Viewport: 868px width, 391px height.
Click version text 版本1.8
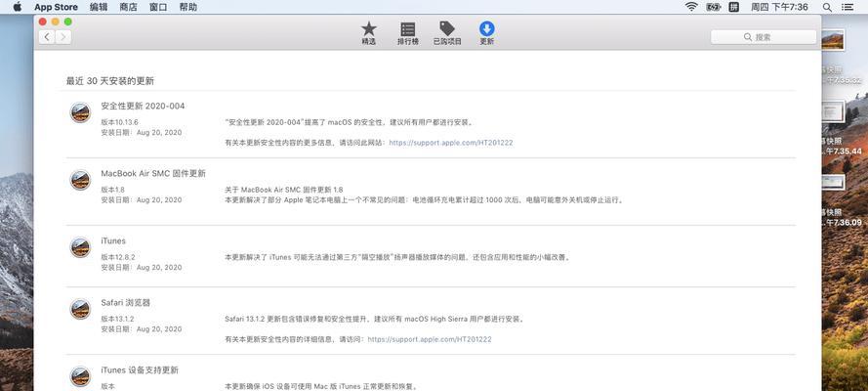(x=112, y=190)
